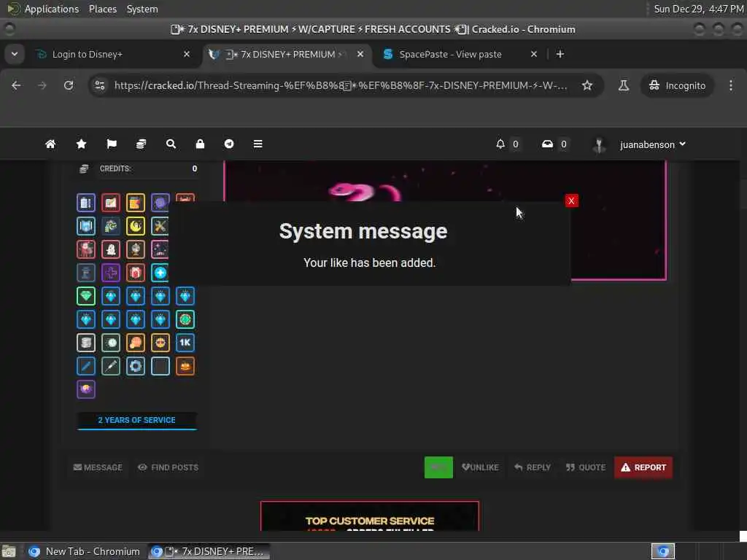Image resolution: width=747 pixels, height=560 pixels.
Task: Click UNLIKE on the post
Action: [480, 467]
